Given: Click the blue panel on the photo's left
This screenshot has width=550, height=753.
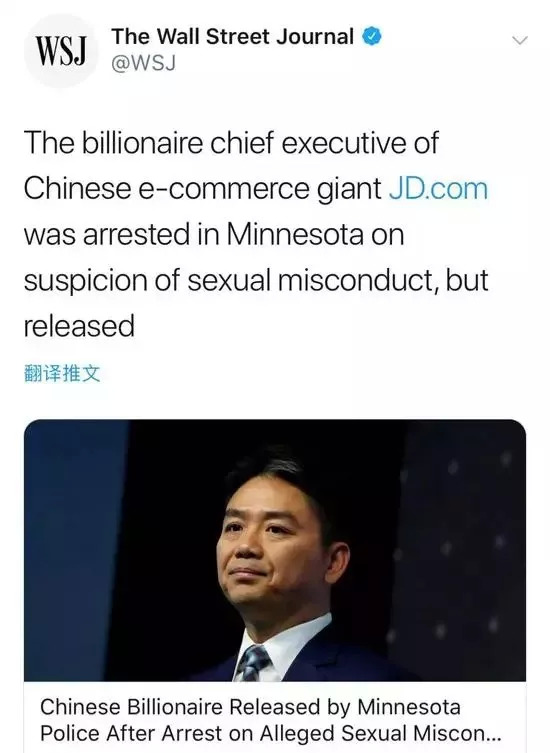Looking at the screenshot, I should click(x=74, y=550).
